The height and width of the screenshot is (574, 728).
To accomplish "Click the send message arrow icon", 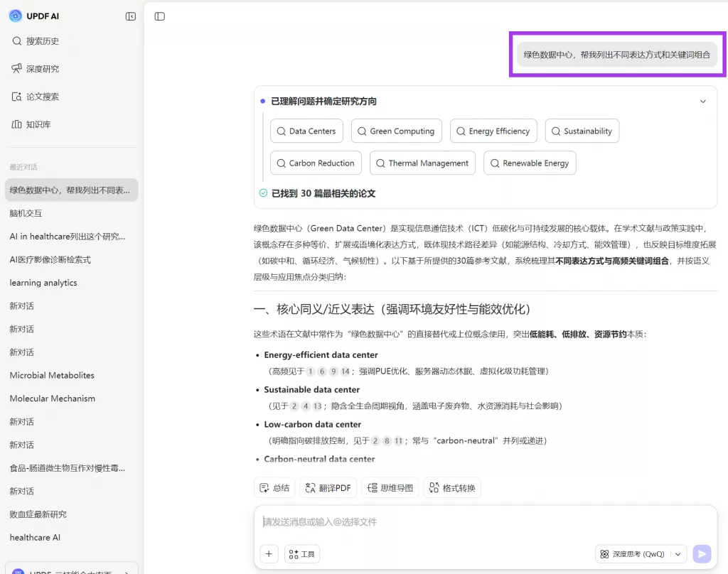I will point(702,553).
